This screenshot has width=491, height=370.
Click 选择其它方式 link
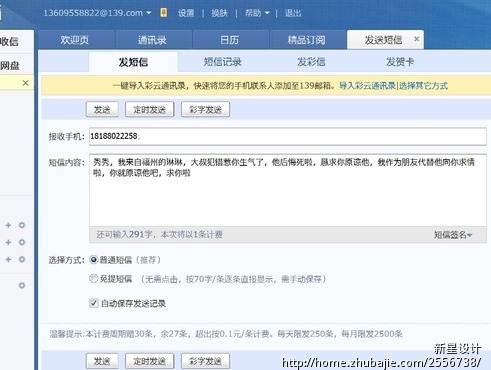(423, 86)
